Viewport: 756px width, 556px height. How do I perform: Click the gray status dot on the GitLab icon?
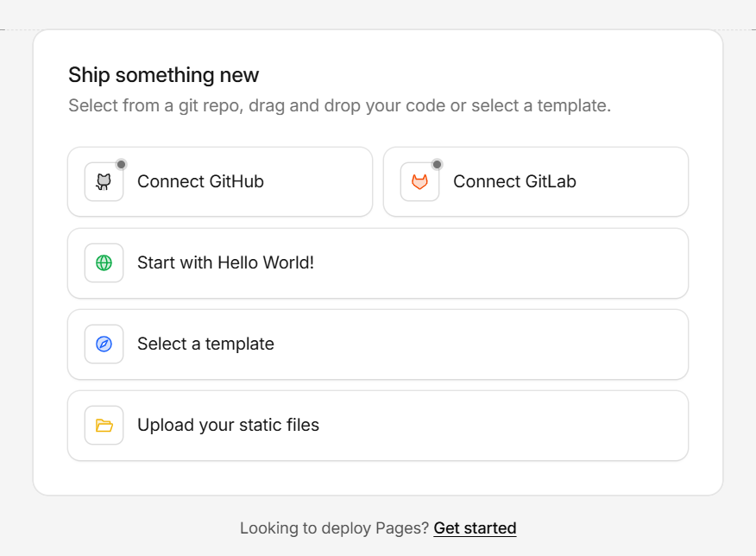coord(437,163)
